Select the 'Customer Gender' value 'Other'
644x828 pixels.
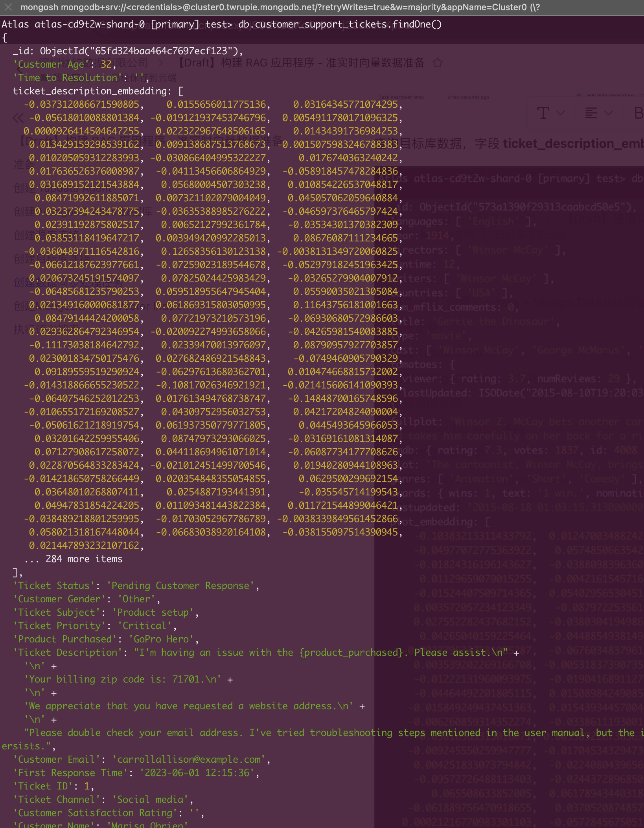click(x=136, y=599)
